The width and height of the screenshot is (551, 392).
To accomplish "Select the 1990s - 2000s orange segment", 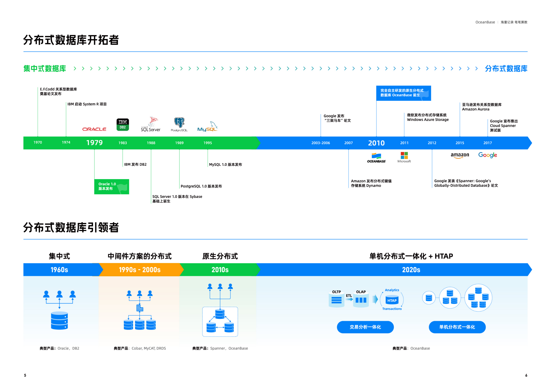I will pyautogui.click(x=140, y=270).
